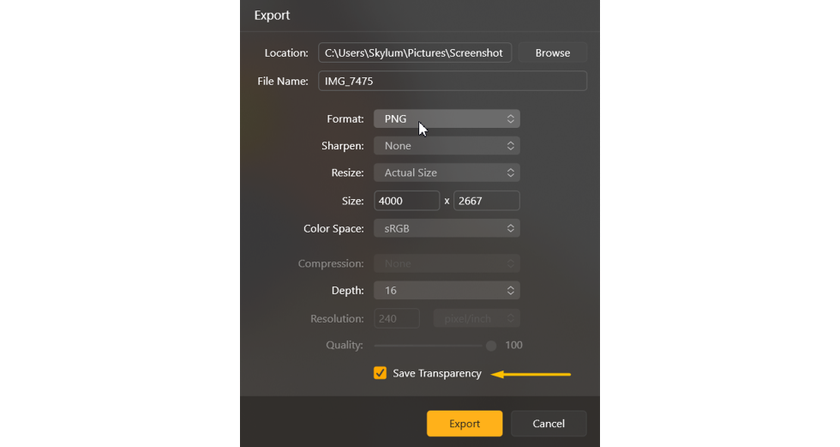
Task: Open the Color Space dropdown showing sRGB
Action: [x=447, y=228]
